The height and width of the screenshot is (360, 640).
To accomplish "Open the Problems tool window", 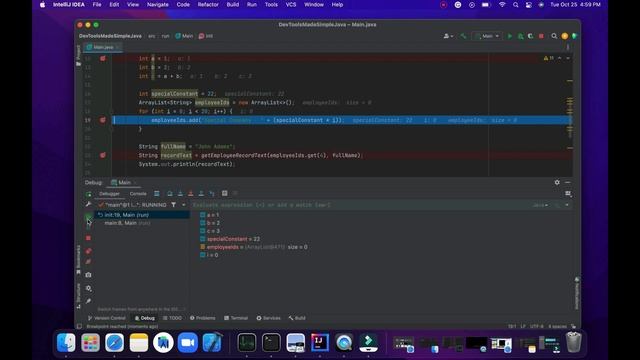I will pyautogui.click(x=202, y=318).
